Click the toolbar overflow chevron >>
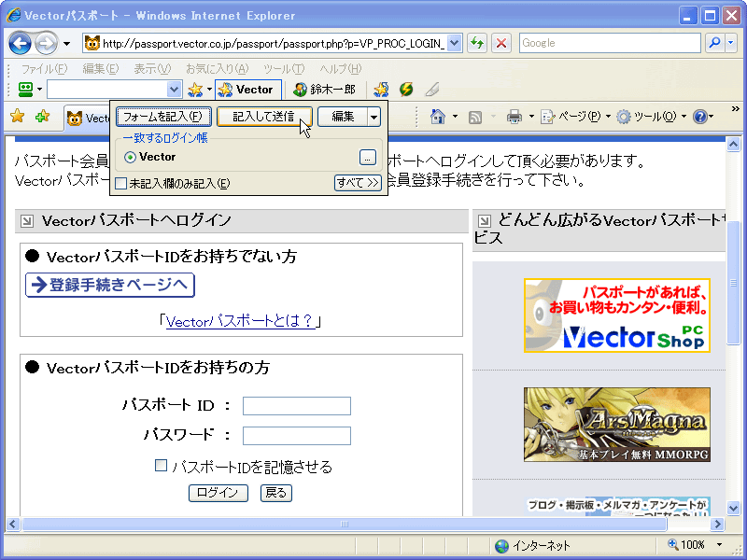This screenshot has width=747, height=560. tap(736, 109)
